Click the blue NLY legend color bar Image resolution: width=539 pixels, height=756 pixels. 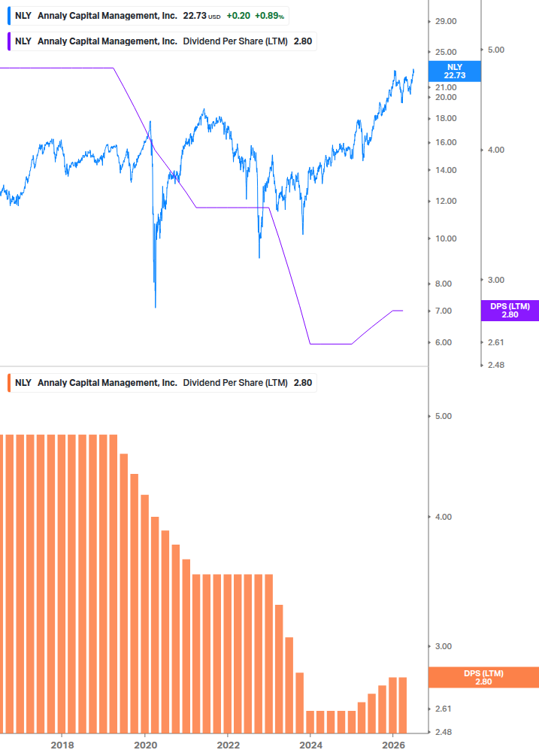[x=9, y=16]
